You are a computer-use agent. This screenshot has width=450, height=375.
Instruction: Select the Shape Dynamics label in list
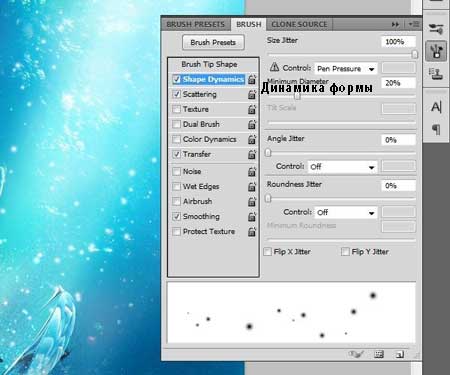click(213, 79)
